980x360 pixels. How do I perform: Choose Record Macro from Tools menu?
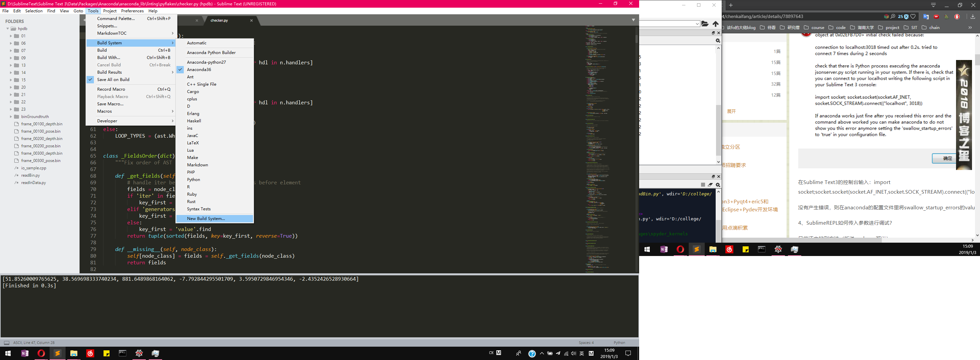click(131, 89)
